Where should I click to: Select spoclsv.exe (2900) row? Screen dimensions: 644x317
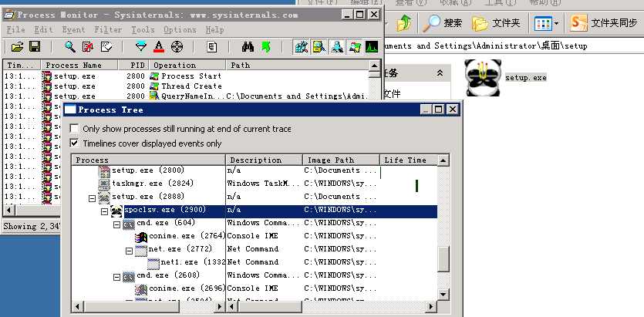[x=255, y=211]
